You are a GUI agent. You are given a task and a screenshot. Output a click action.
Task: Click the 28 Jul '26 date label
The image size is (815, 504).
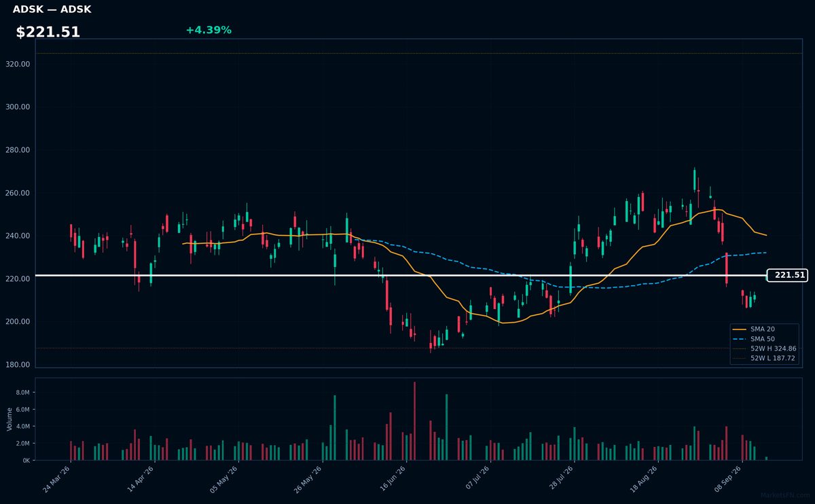click(x=560, y=480)
